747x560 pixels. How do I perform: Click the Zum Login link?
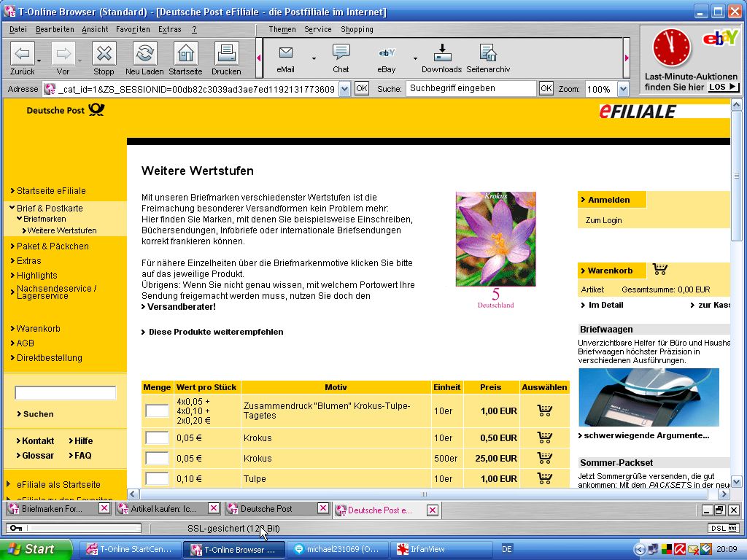click(603, 220)
